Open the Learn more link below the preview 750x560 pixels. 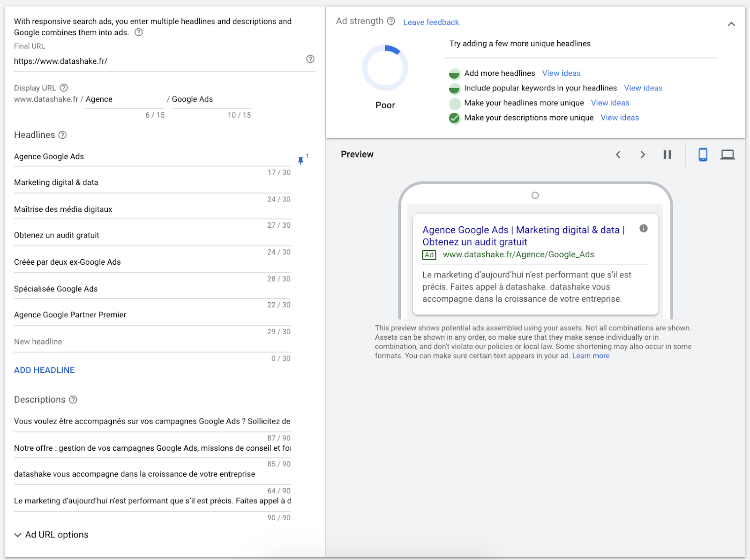(590, 356)
